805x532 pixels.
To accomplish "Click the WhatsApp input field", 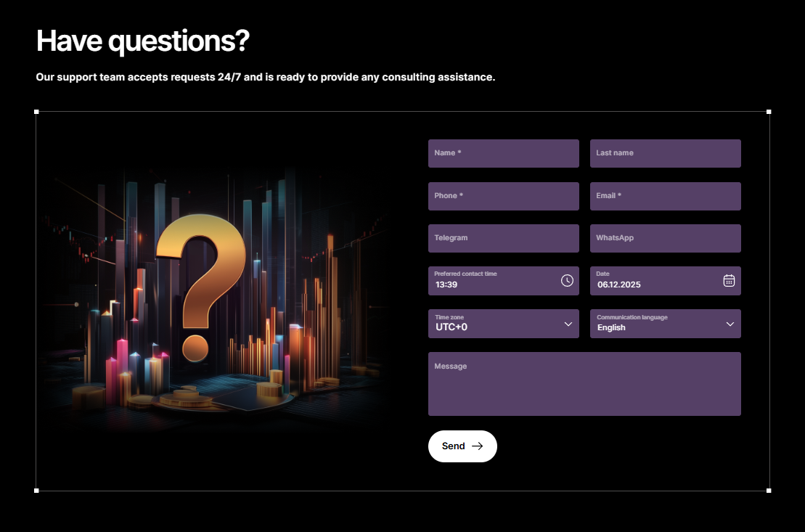I will coord(665,239).
